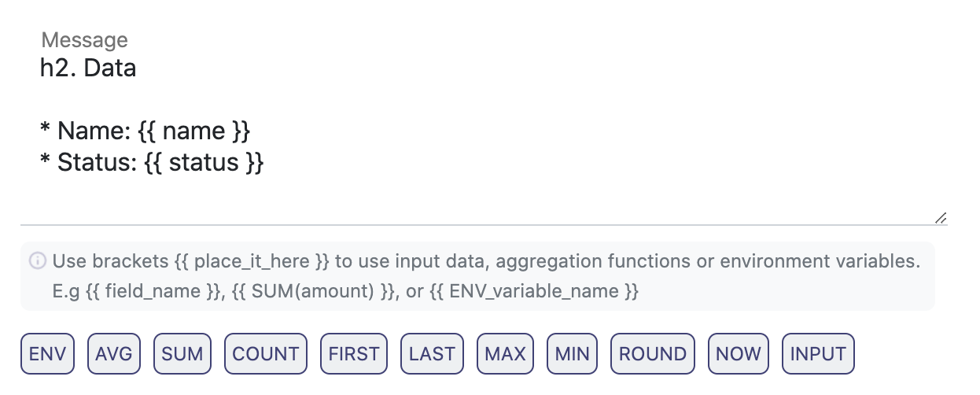This screenshot has width=980, height=395.
Task: Click the Message field label
Action: coord(84,40)
